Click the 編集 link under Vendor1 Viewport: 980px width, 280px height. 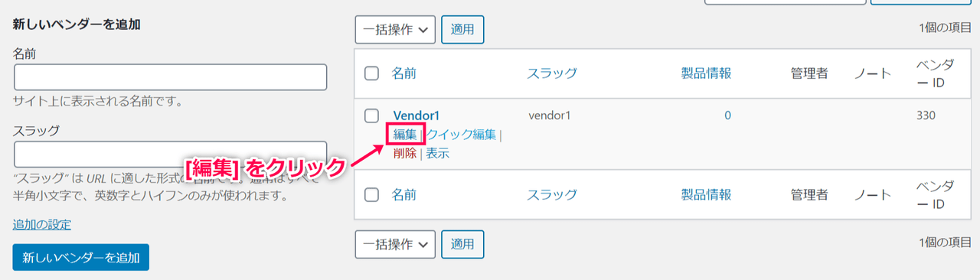point(405,135)
